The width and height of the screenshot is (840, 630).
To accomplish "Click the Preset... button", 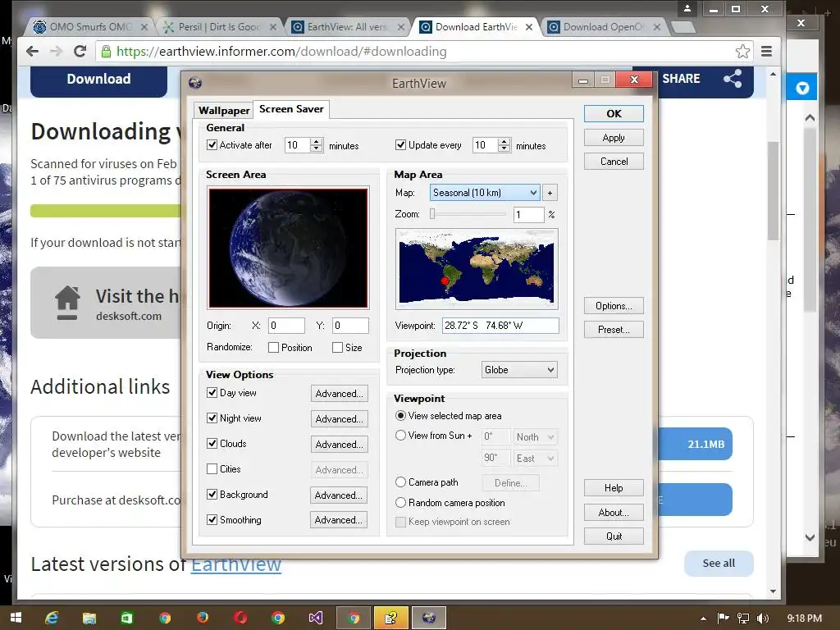I will tap(614, 330).
